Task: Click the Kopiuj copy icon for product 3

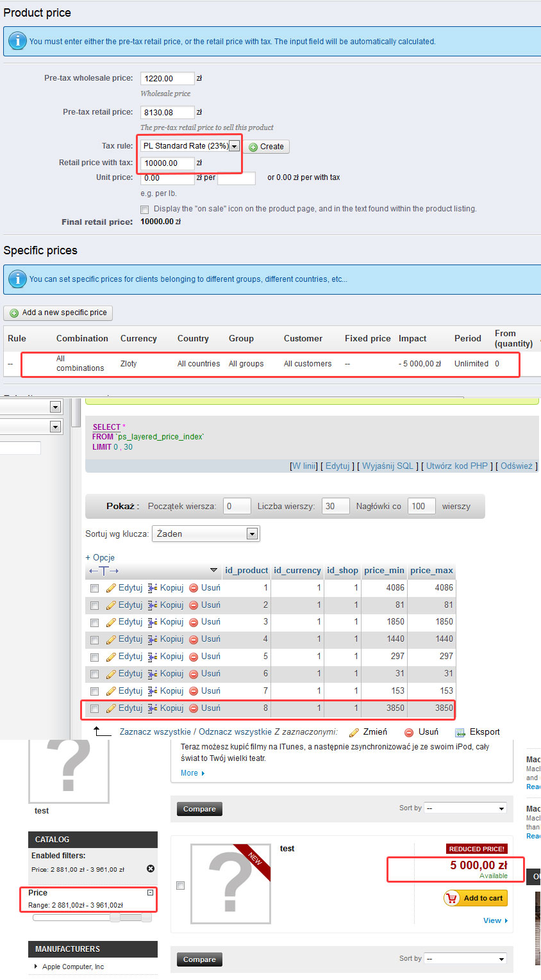Action: pyautogui.click(x=153, y=623)
